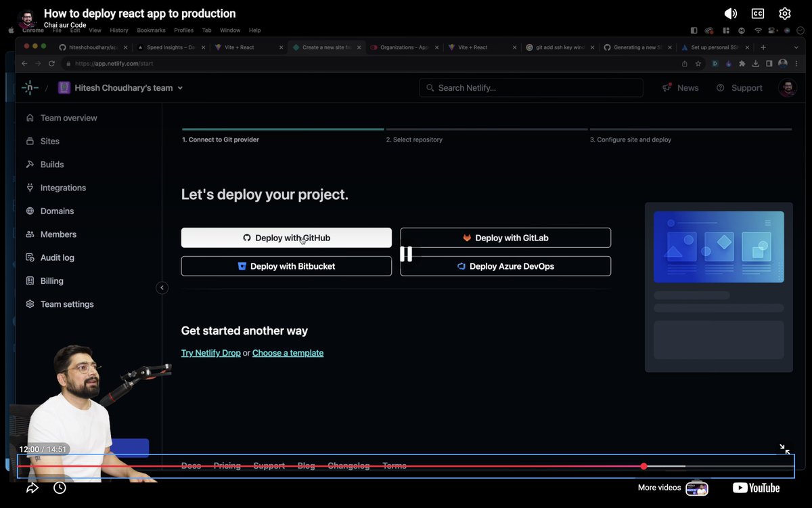Click the browser back arrow
The image size is (812, 508).
pyautogui.click(x=24, y=64)
